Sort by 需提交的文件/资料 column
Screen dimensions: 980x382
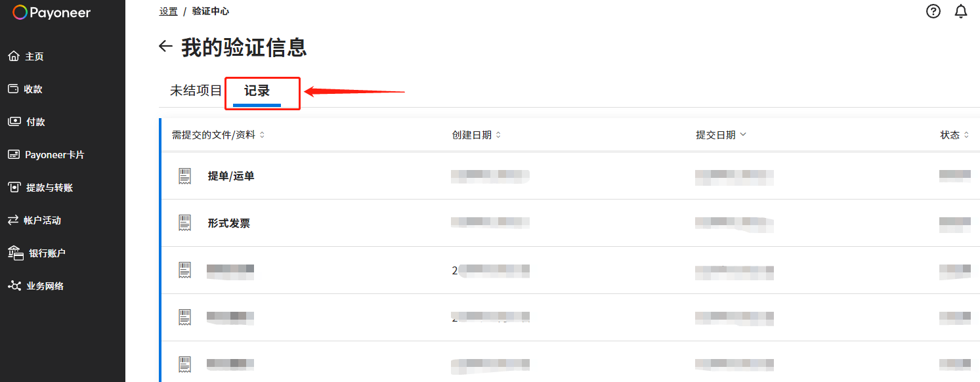point(218,135)
